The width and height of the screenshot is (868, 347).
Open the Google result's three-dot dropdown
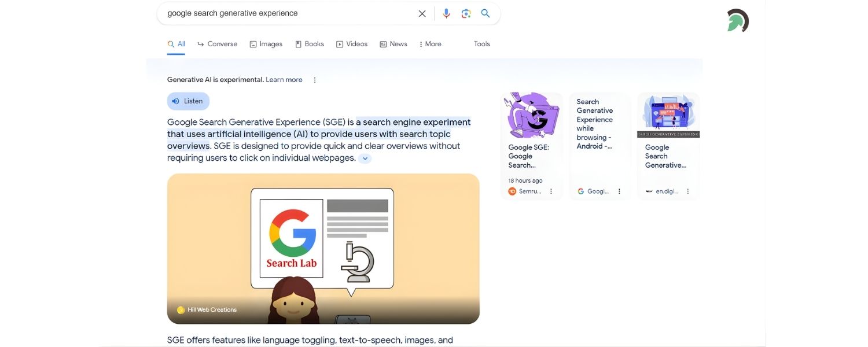pos(619,191)
